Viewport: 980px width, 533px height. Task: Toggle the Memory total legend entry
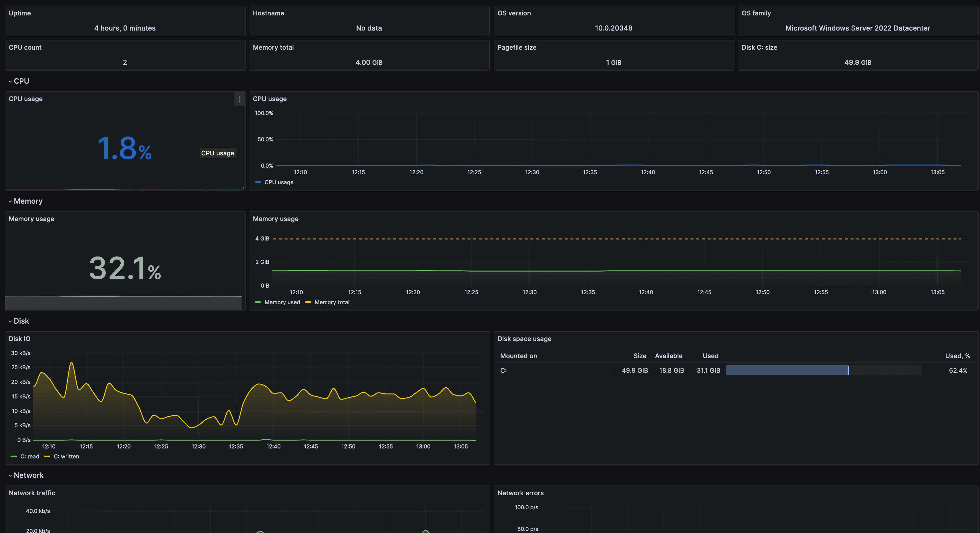pyautogui.click(x=332, y=302)
